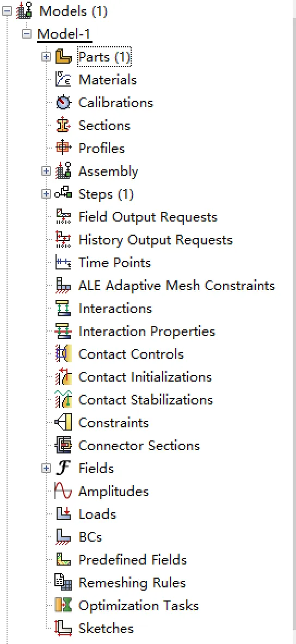Click the Loads icon

[x=63, y=514]
